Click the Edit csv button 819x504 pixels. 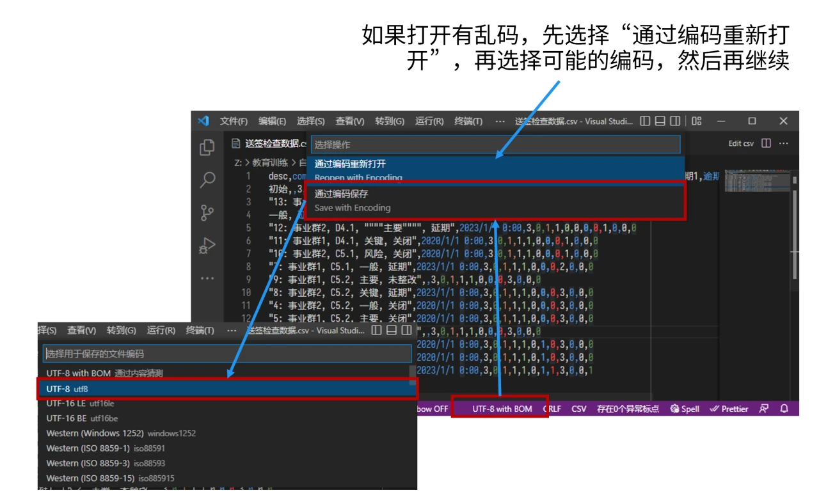click(x=741, y=143)
